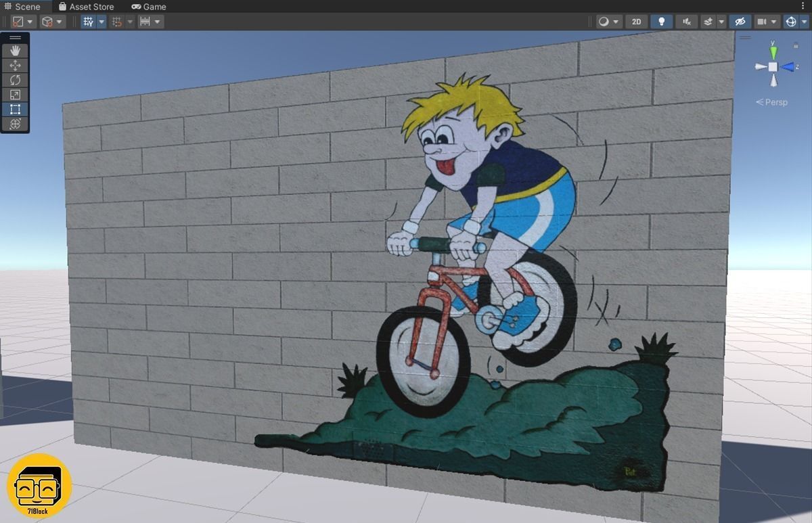Switch projection via Persp label
Image resolution: width=812 pixels, height=523 pixels.
tap(771, 102)
